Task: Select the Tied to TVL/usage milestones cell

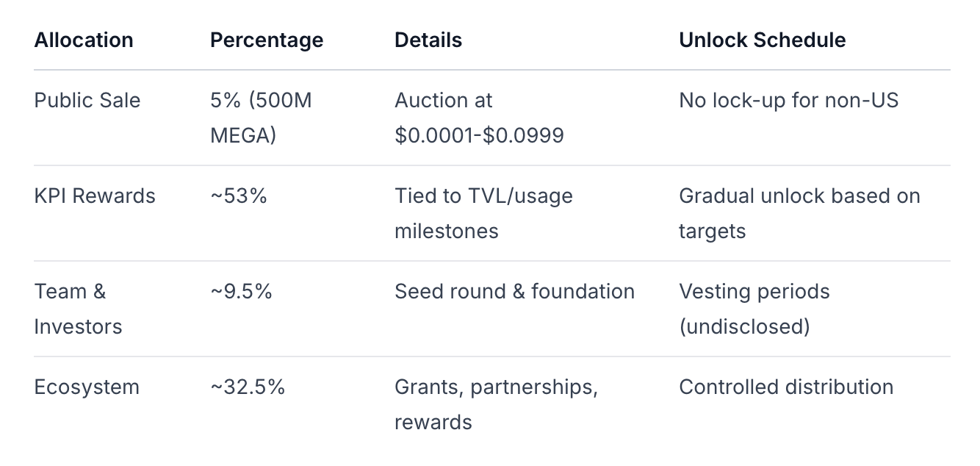Action: click(x=483, y=213)
